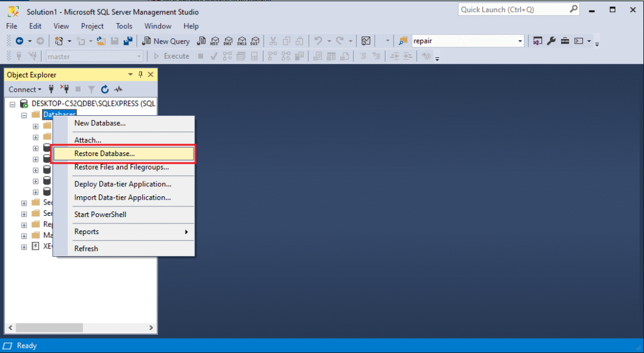
Task: Choose Refresh from the context menu
Action: (124, 249)
